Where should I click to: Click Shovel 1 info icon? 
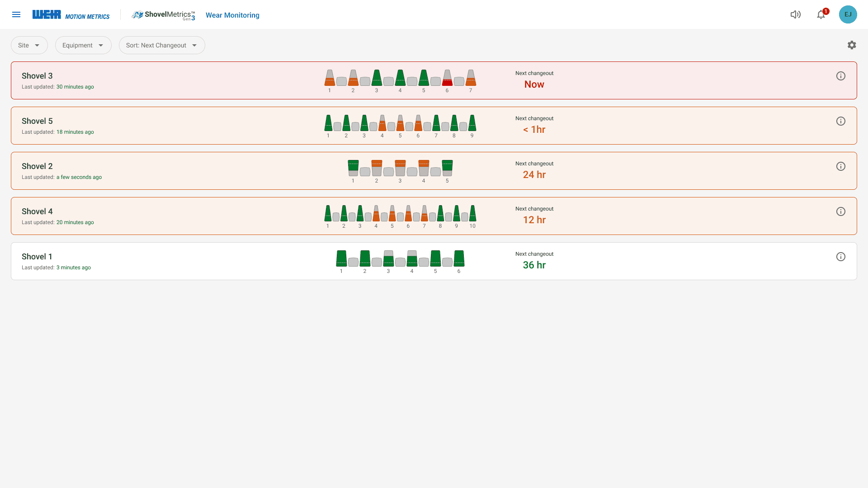(x=840, y=257)
